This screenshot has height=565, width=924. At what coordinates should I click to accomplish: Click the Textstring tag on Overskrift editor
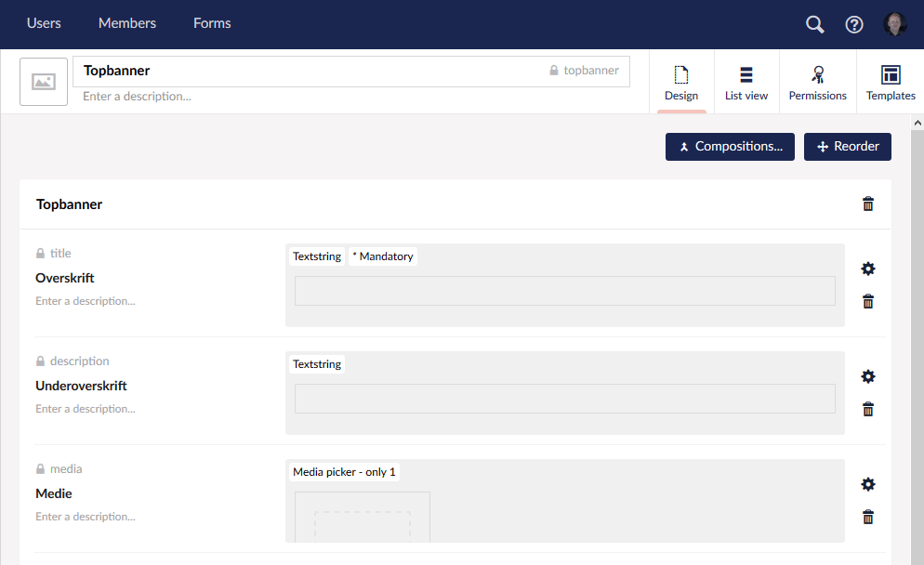point(317,256)
